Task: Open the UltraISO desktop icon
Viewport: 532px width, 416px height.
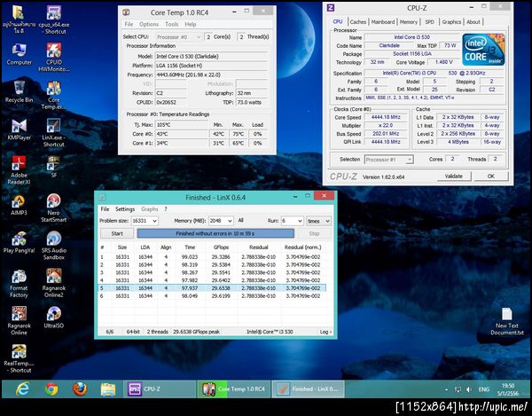Action: click(x=53, y=318)
